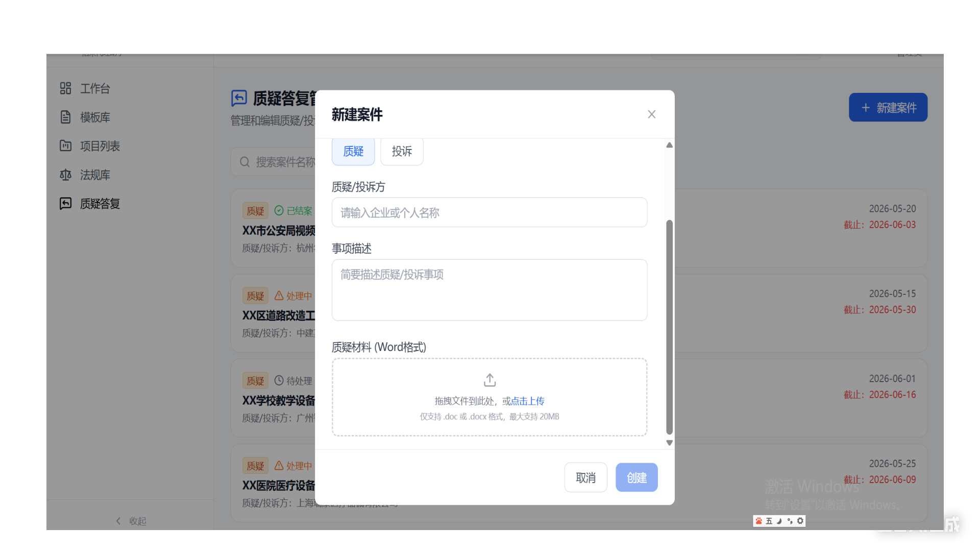The width and height of the screenshot is (980, 551).
Task: Open 项目列表 from the sidebar menu
Action: pos(100,146)
